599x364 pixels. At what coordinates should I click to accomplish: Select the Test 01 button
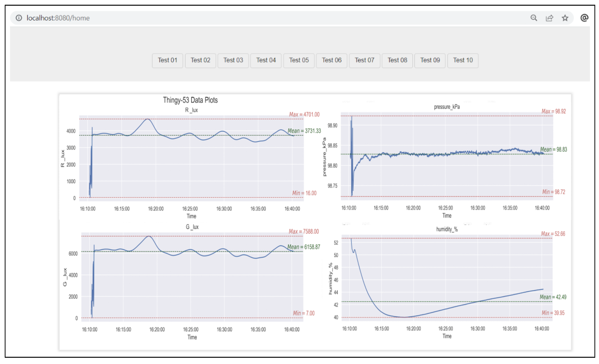pyautogui.click(x=167, y=60)
